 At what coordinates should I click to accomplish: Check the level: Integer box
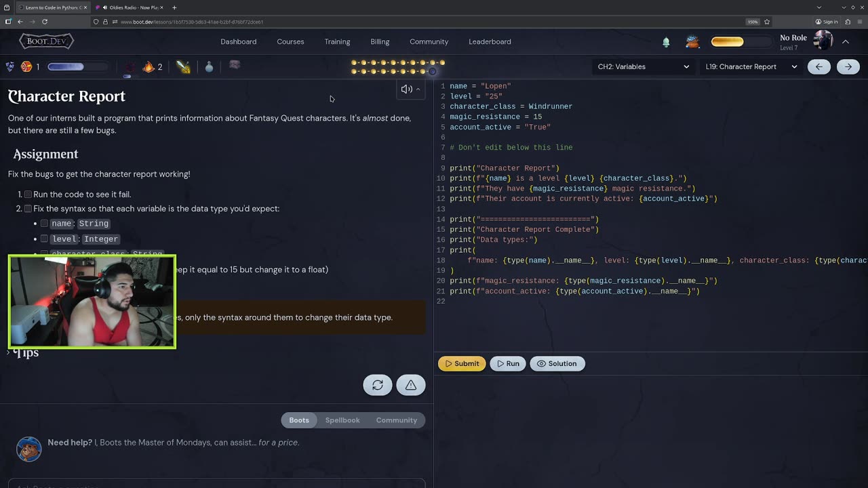point(44,239)
